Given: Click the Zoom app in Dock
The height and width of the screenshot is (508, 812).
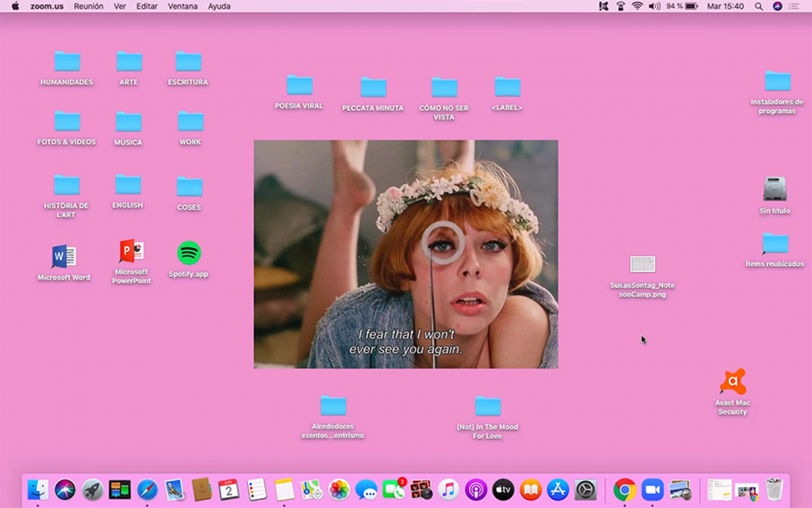Looking at the screenshot, I should (x=652, y=490).
